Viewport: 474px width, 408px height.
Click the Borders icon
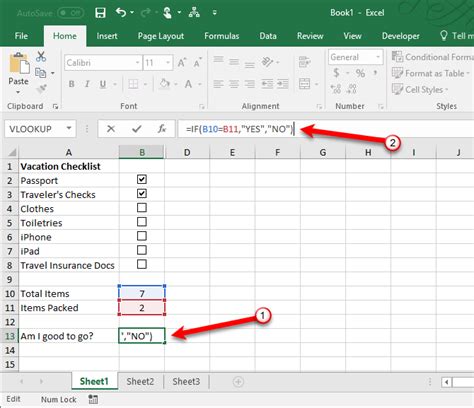tap(133, 84)
